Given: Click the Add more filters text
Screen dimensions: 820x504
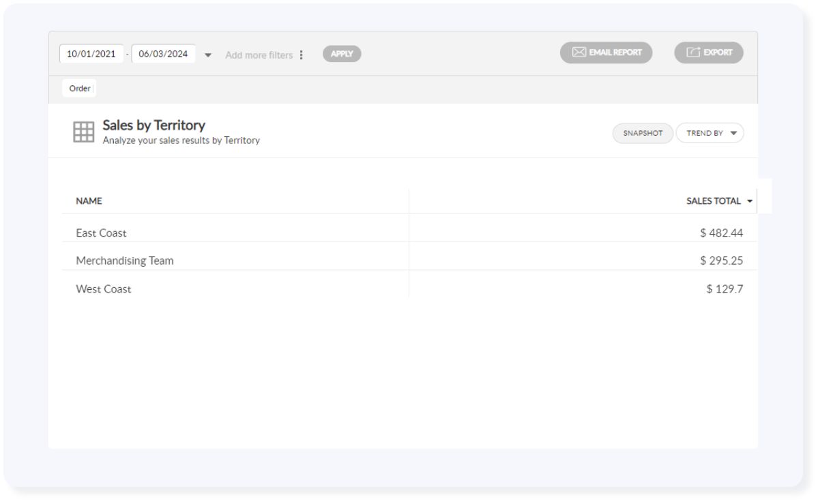Looking at the screenshot, I should tap(259, 55).
